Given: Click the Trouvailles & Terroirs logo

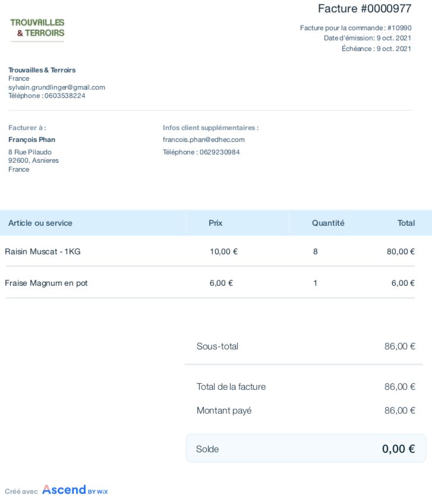Looking at the screenshot, I should point(37,28).
